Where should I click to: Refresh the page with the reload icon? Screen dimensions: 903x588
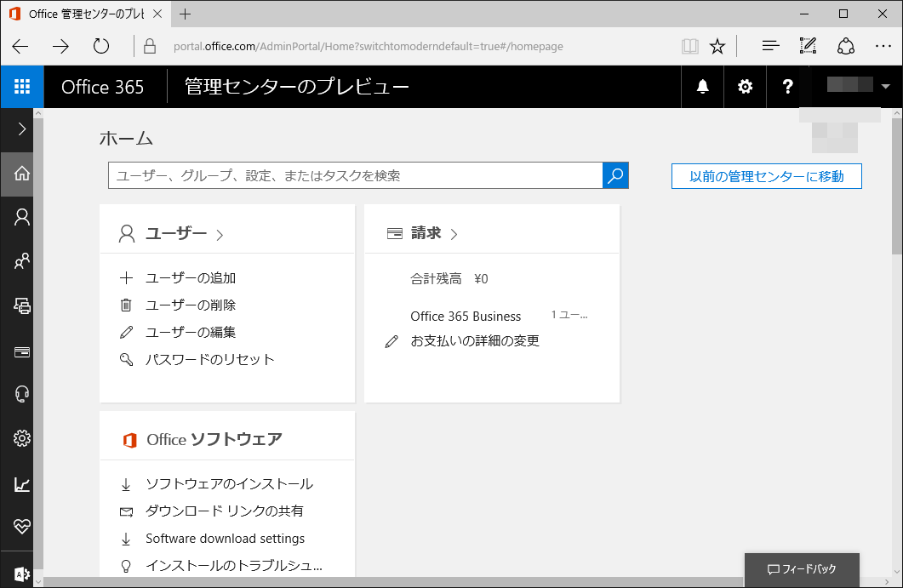(x=101, y=46)
